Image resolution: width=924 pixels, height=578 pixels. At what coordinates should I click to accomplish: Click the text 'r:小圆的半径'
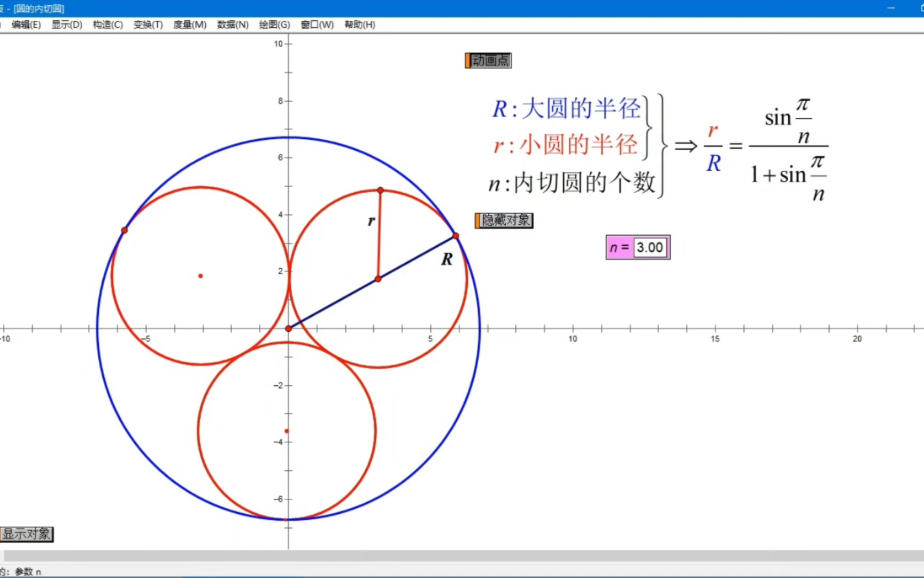(x=565, y=145)
